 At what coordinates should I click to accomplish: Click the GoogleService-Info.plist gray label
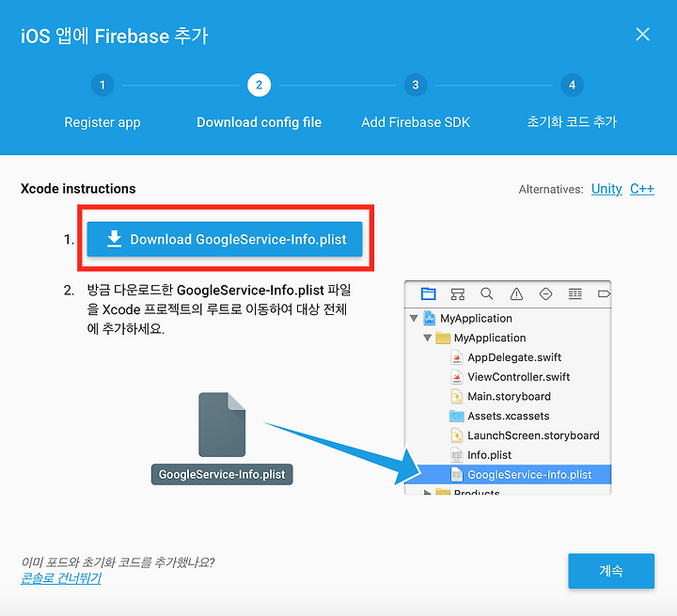[x=222, y=474]
